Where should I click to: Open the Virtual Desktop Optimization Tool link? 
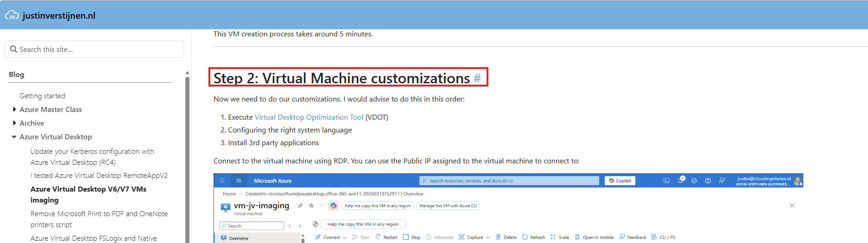click(309, 117)
